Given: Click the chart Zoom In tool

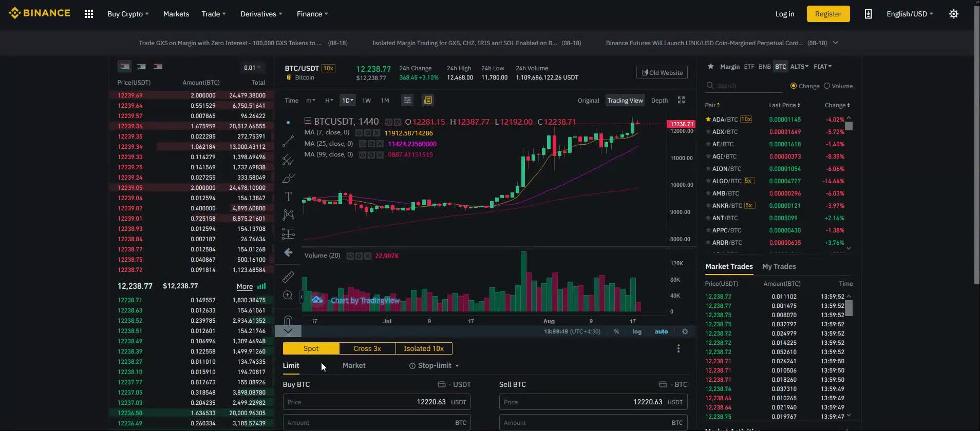Looking at the screenshot, I should tap(288, 296).
